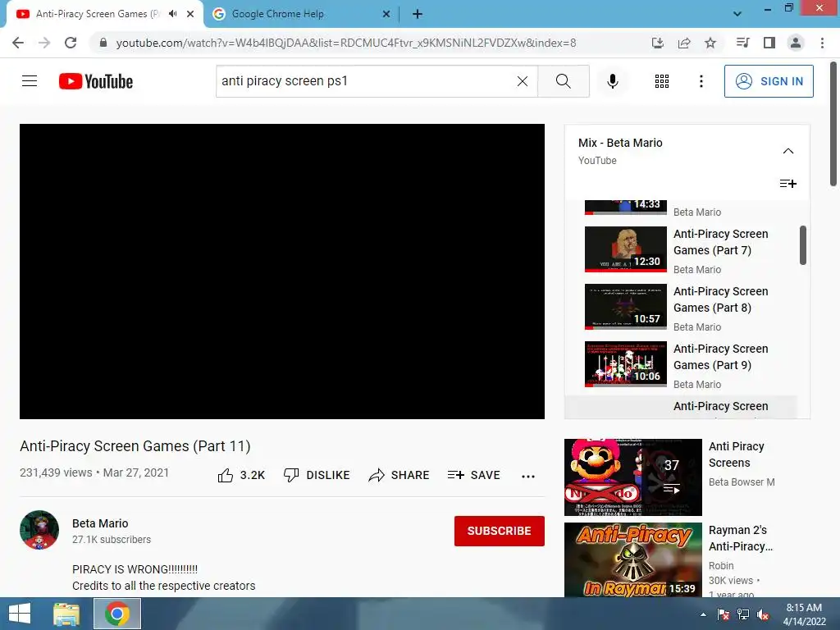Click the SIGN IN button

click(x=768, y=81)
